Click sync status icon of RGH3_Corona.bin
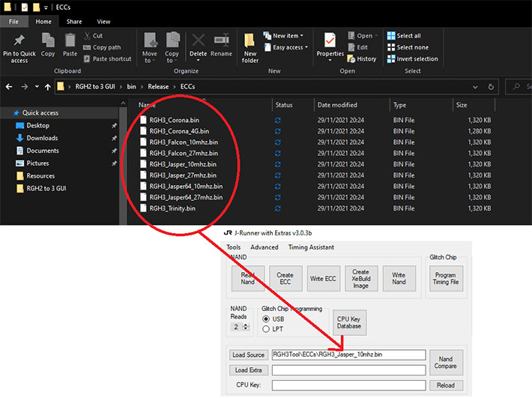Image resolution: width=532 pixels, height=398 pixels. 277,121
